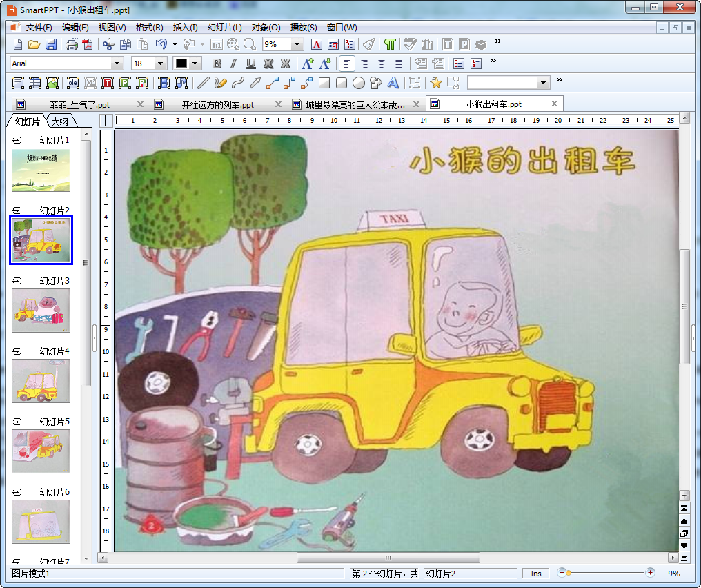The image size is (701, 588).
Task: Zoom in with the plus button
Action: click(x=650, y=573)
